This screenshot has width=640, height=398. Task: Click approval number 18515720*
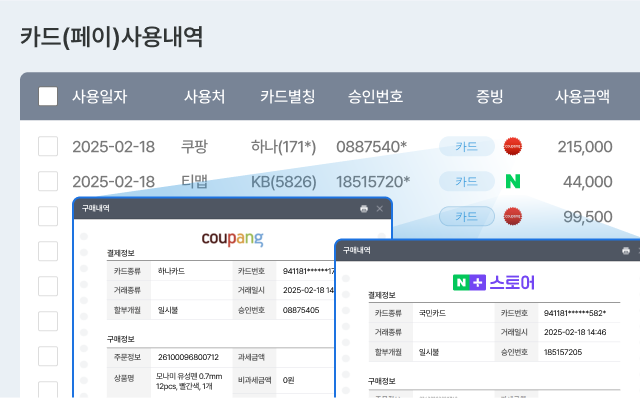click(x=373, y=182)
